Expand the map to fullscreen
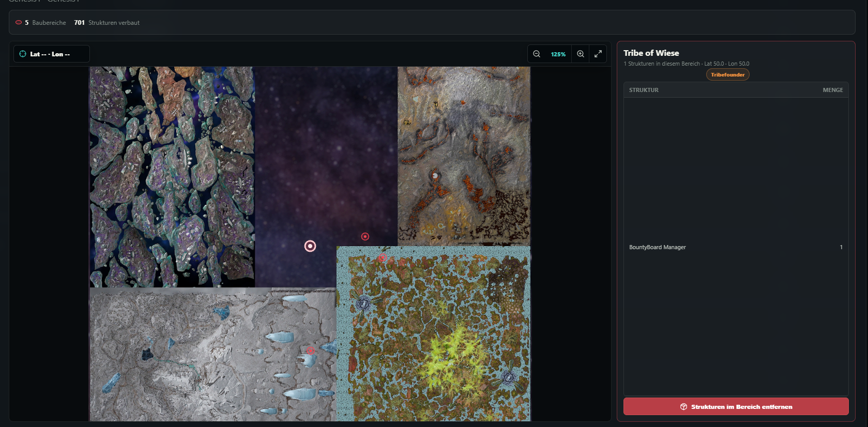Image resolution: width=868 pixels, height=427 pixels. 598,54
